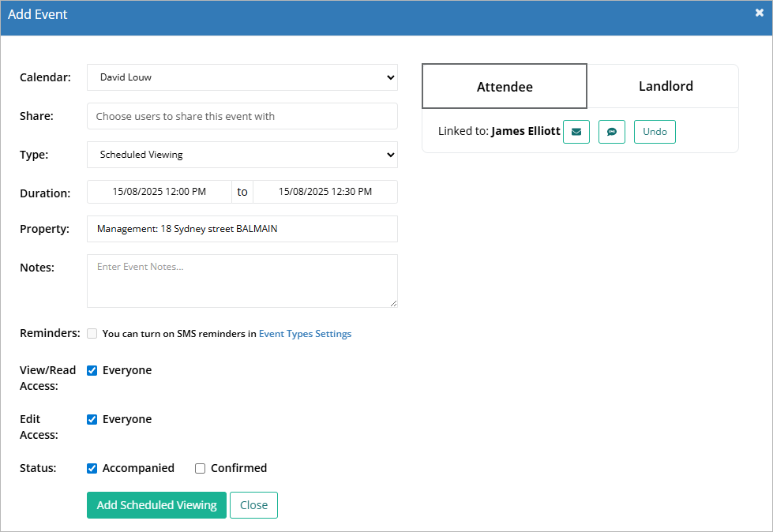Open the Calendar dropdown showing David Louw
The height and width of the screenshot is (532, 773).
tap(242, 77)
